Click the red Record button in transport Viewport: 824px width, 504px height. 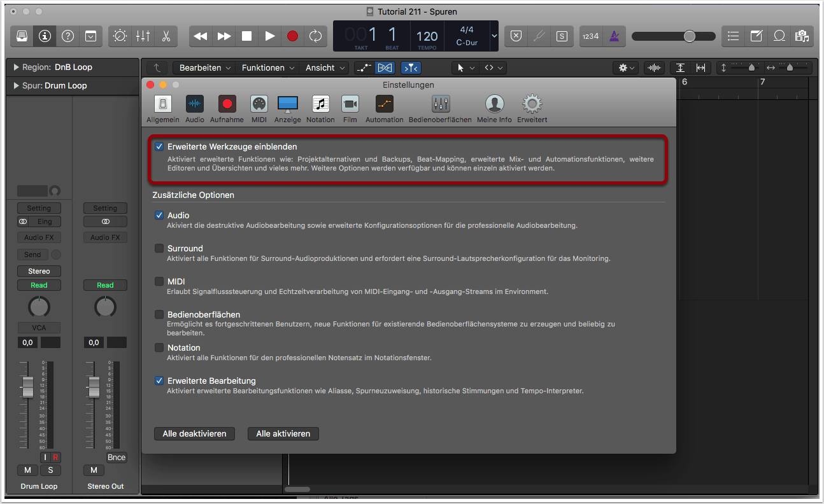(292, 36)
